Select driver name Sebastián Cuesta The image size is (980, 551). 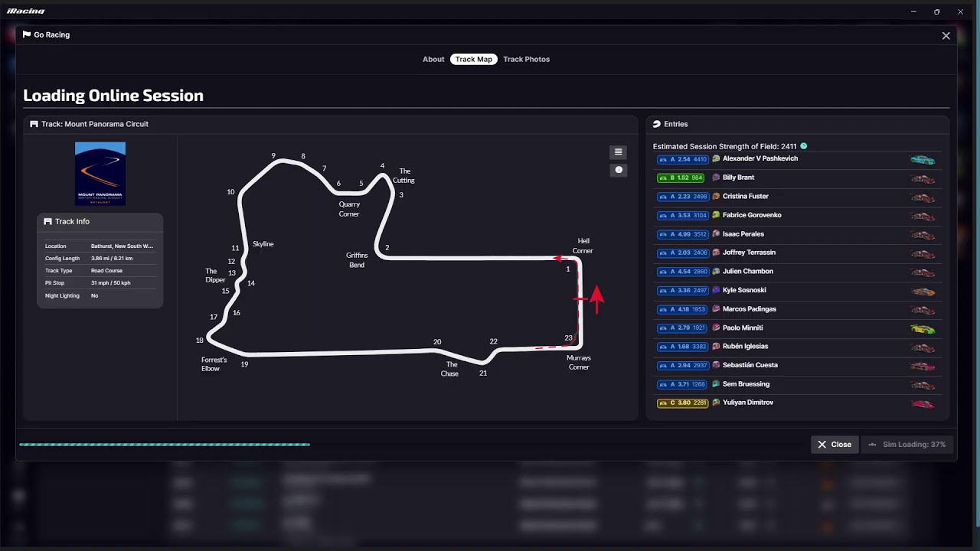(750, 365)
